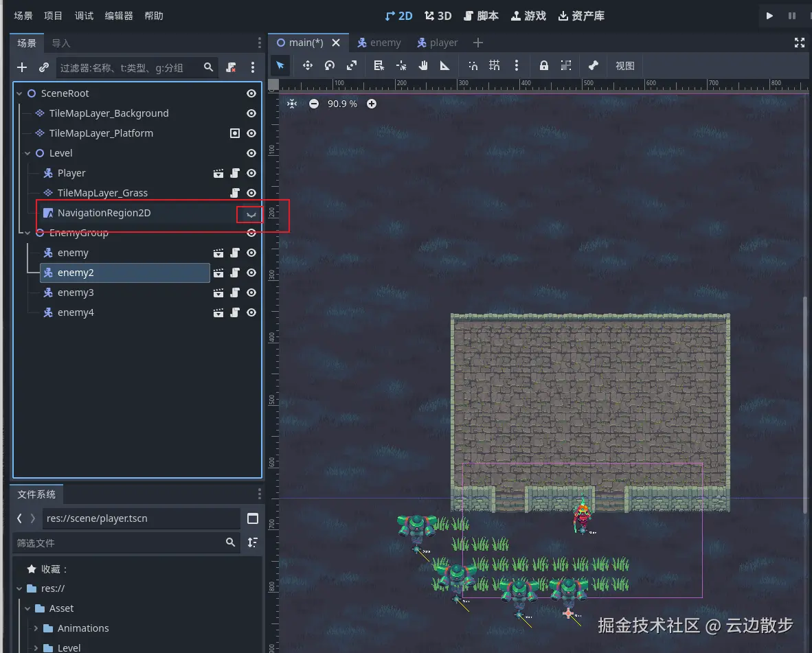
Task: Zoom in with the plus button
Action: pyautogui.click(x=371, y=104)
